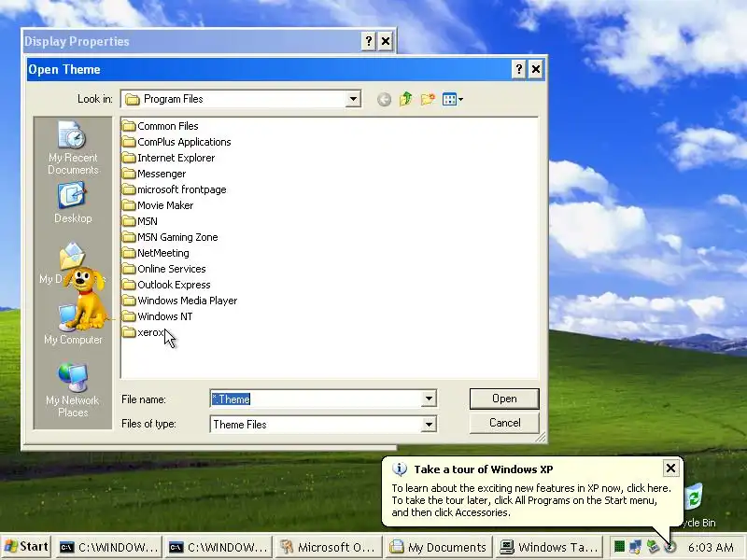Click the Back navigation arrow icon
This screenshot has width=747, height=560.
coord(384,99)
